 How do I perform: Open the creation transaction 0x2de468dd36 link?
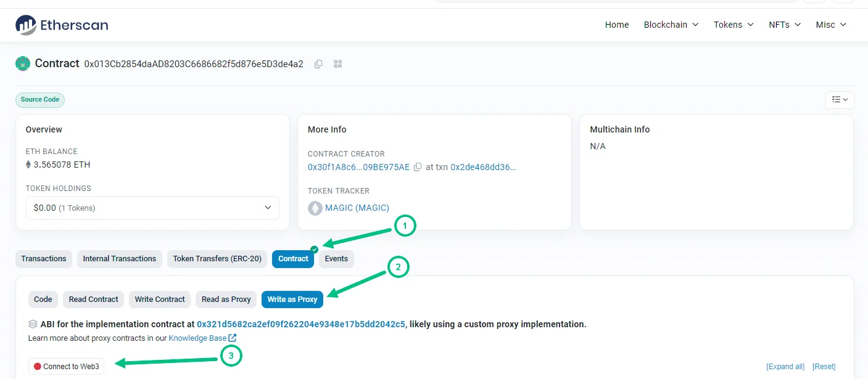483,167
